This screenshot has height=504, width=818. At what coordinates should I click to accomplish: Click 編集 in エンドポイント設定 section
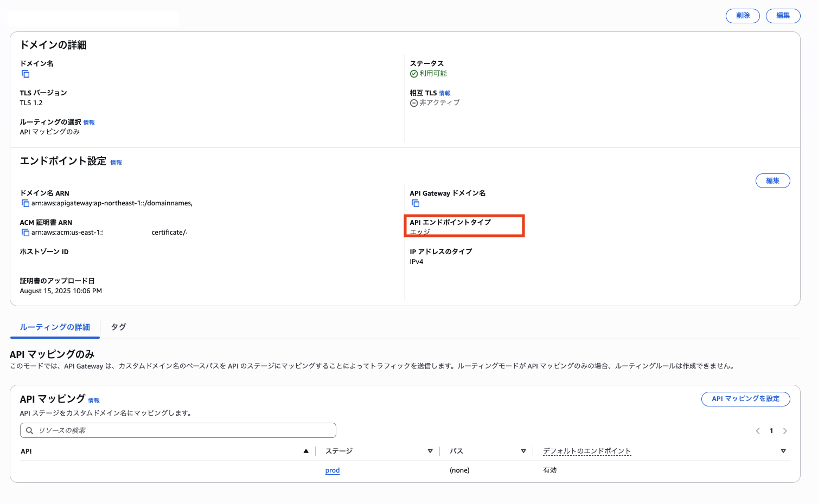(x=773, y=181)
